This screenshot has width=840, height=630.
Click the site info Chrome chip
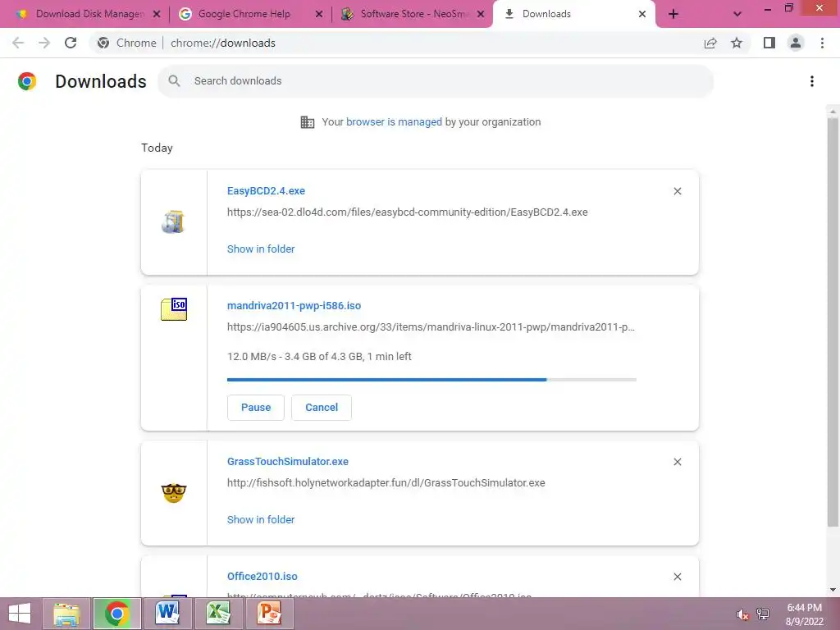coord(127,43)
